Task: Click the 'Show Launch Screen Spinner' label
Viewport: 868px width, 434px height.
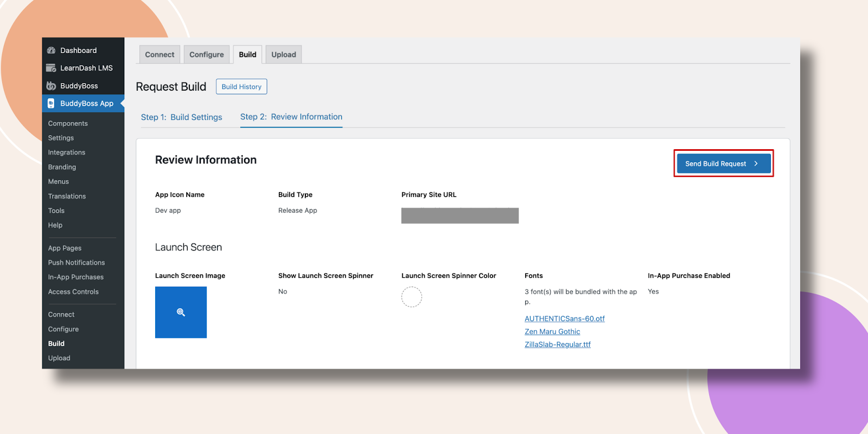Action: [x=326, y=276]
